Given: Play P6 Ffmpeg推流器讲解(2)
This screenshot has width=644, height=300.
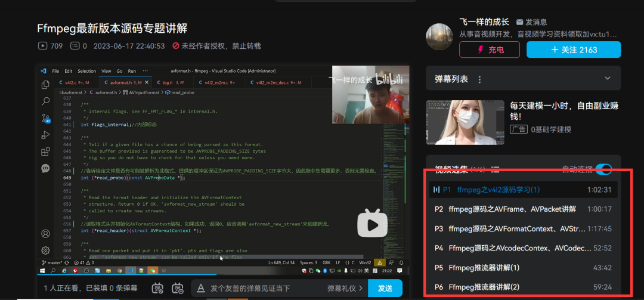Looking at the screenshot, I should (524, 287).
